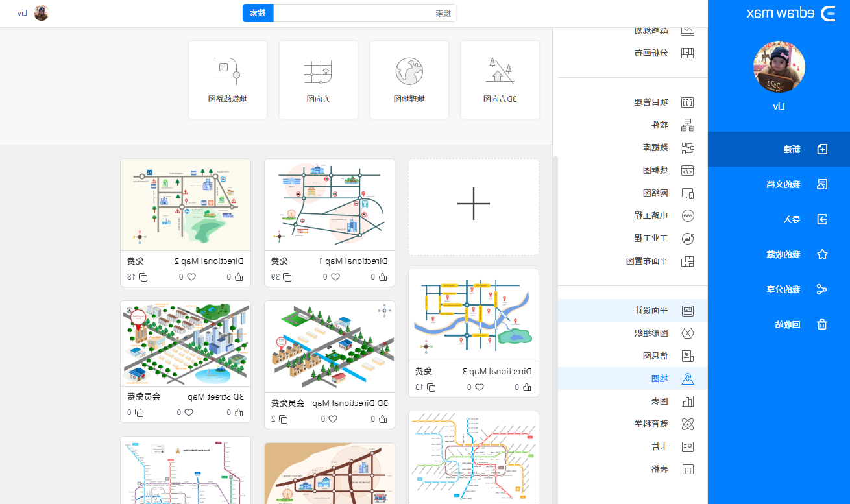Select the 数据库 category icon
The image size is (850, 504).
click(x=688, y=148)
